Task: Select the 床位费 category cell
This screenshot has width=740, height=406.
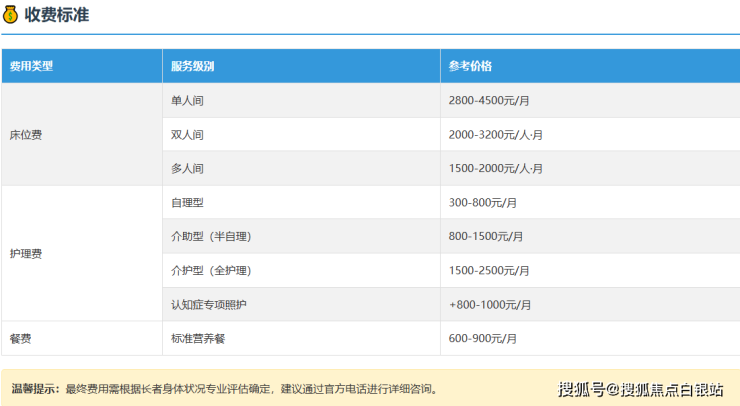Action: (26, 134)
